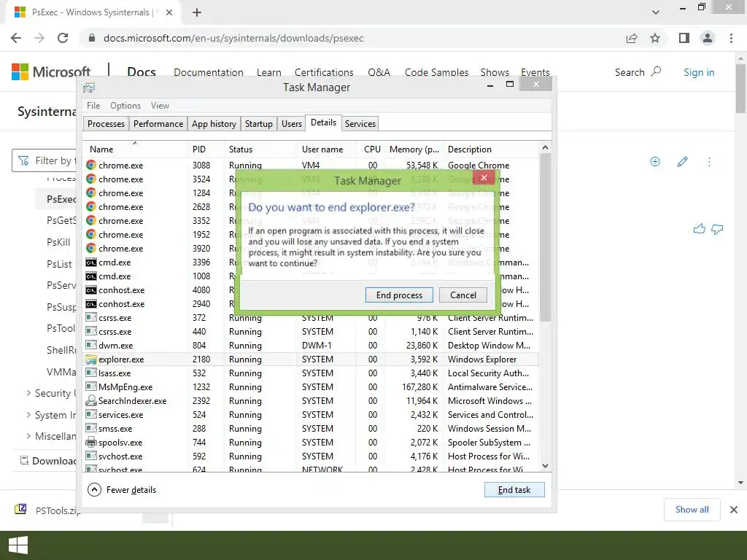The width and height of the screenshot is (747, 560).
Task: Click the lsass.exe process icon
Action: coord(91,373)
